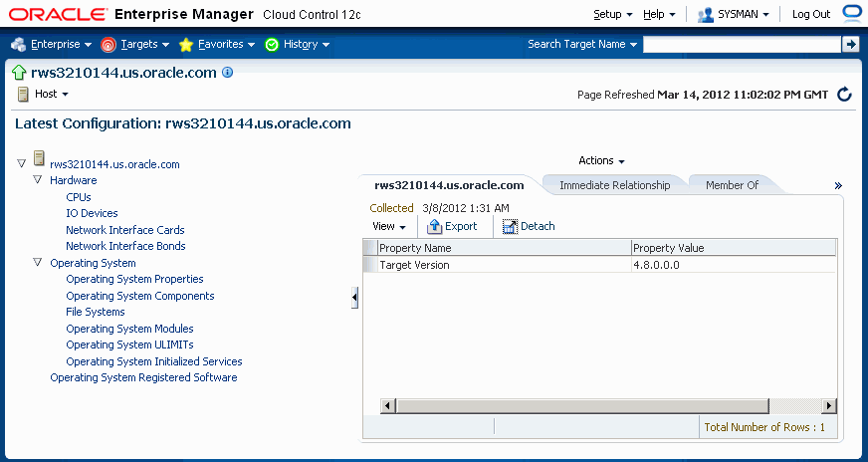Collapse the Hardware tree node
Screen dimensions: 868x462
[x=38, y=179]
